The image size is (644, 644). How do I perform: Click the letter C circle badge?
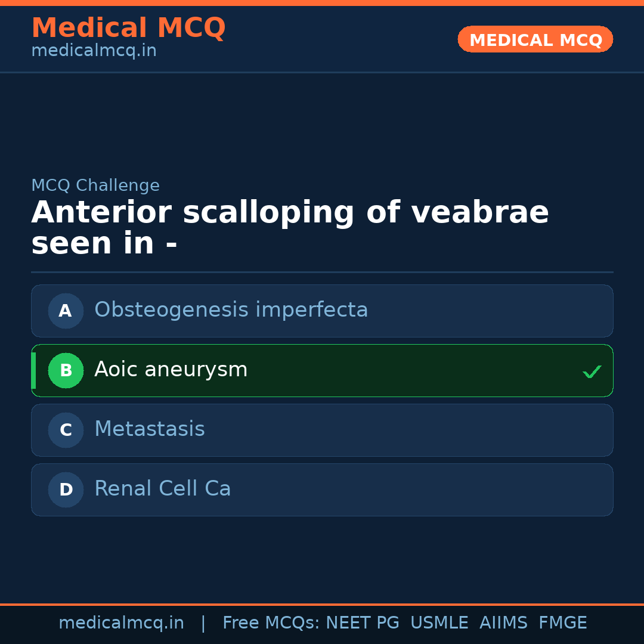pos(66,430)
